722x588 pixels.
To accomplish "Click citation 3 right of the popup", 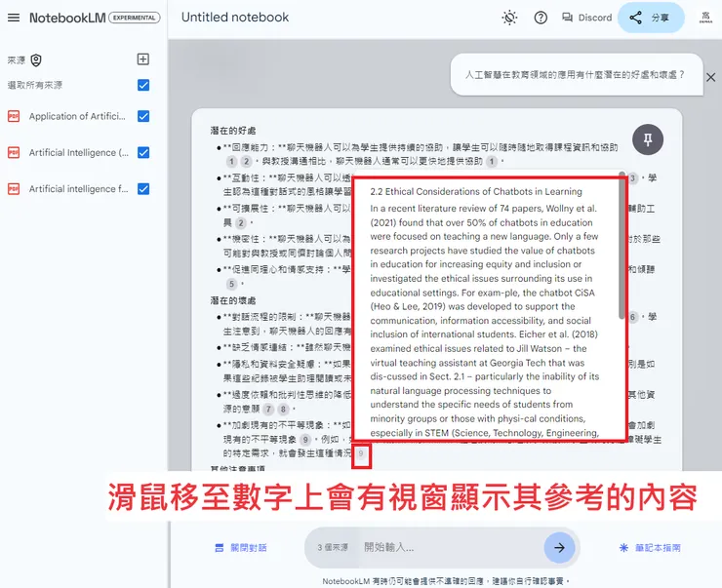I will (633, 178).
